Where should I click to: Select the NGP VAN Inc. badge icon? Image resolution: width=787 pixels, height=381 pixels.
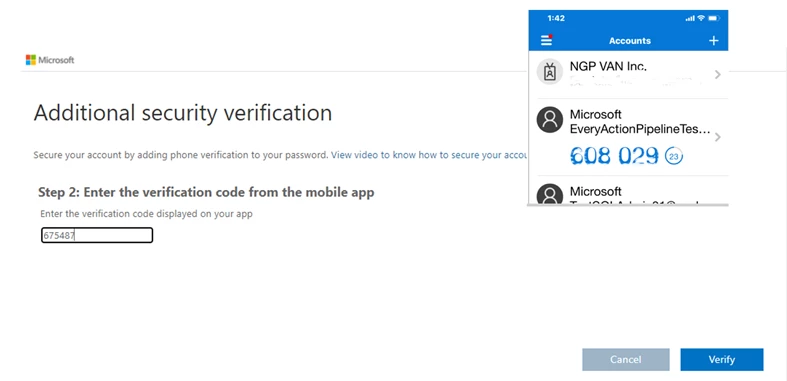coord(550,72)
